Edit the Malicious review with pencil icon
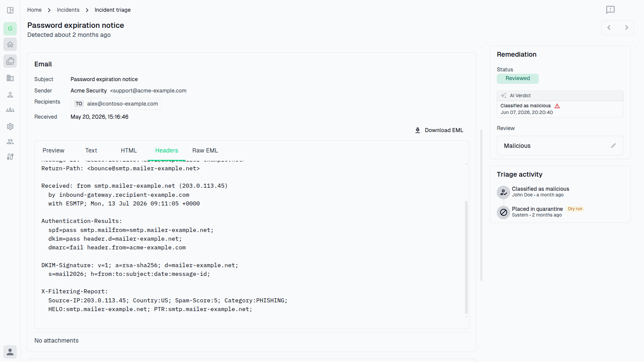 tap(613, 145)
